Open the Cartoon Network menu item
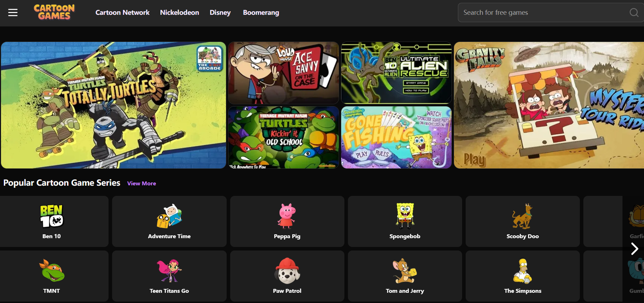The width and height of the screenshot is (644, 303). click(122, 13)
